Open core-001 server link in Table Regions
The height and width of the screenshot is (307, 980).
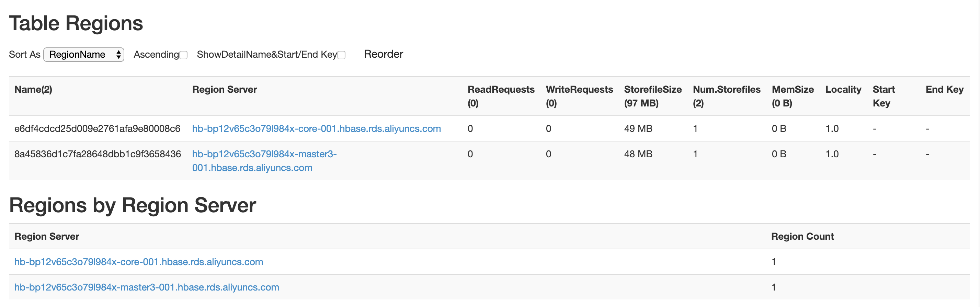click(316, 128)
